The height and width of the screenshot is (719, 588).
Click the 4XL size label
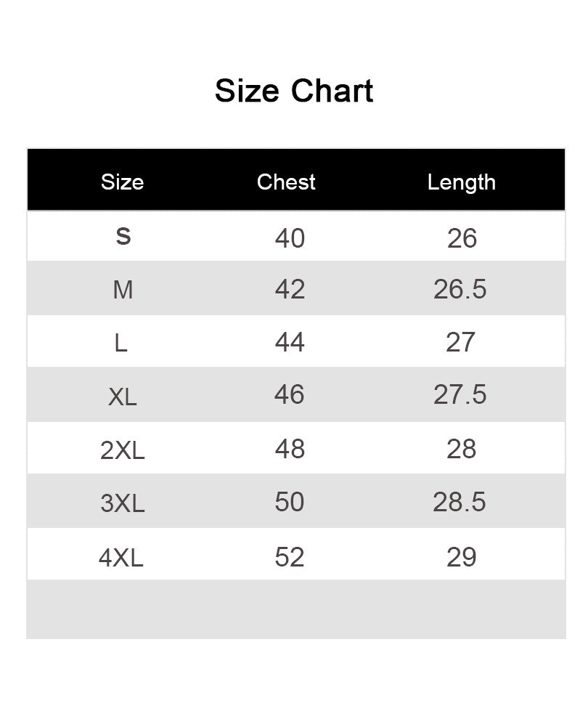(121, 558)
